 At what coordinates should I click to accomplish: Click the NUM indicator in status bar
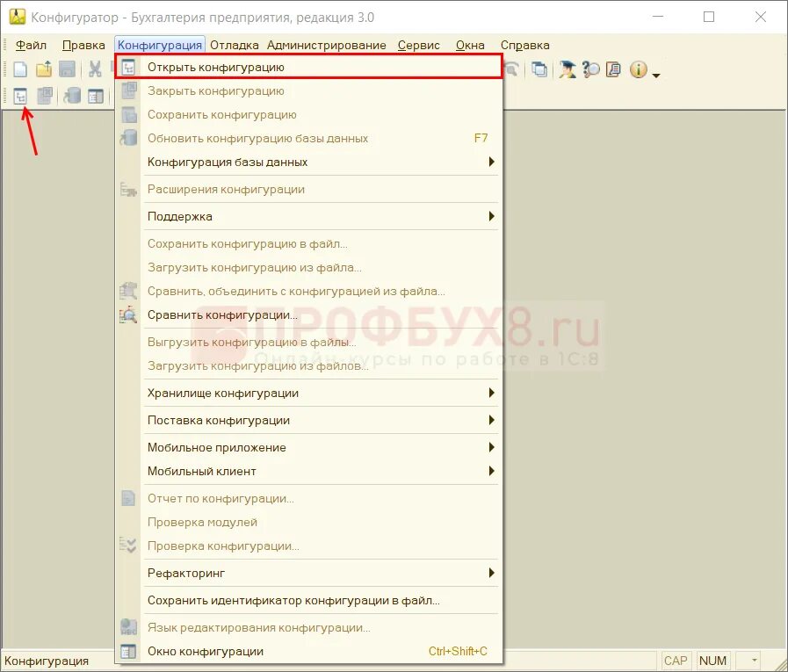pos(712,661)
